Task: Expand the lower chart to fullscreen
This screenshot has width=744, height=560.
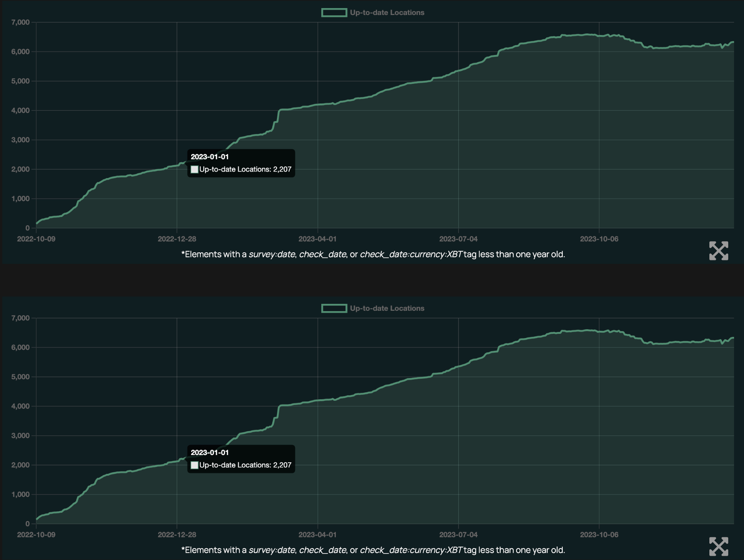Action: tap(718, 547)
